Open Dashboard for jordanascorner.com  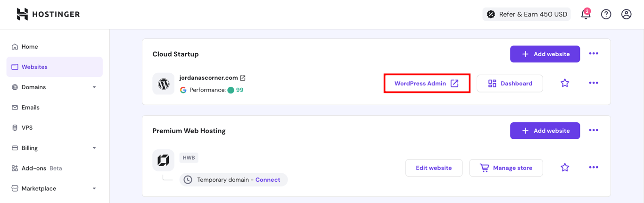click(x=510, y=84)
